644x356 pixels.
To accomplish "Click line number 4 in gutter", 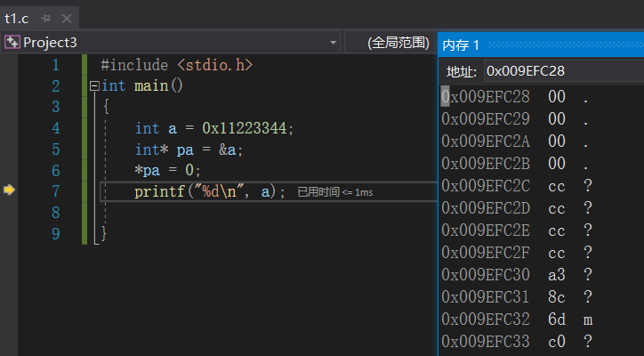I will tap(56, 128).
